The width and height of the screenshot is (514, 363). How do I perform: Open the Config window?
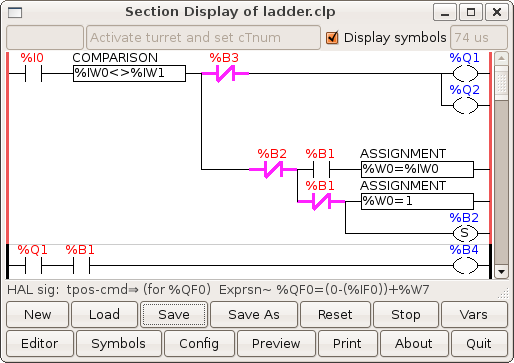199,343
